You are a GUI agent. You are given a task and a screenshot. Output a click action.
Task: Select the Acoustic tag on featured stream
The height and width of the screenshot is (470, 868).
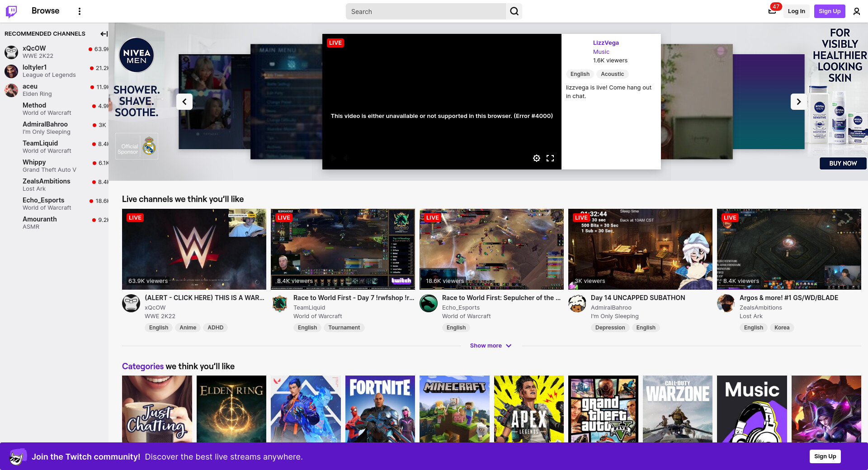pos(612,74)
